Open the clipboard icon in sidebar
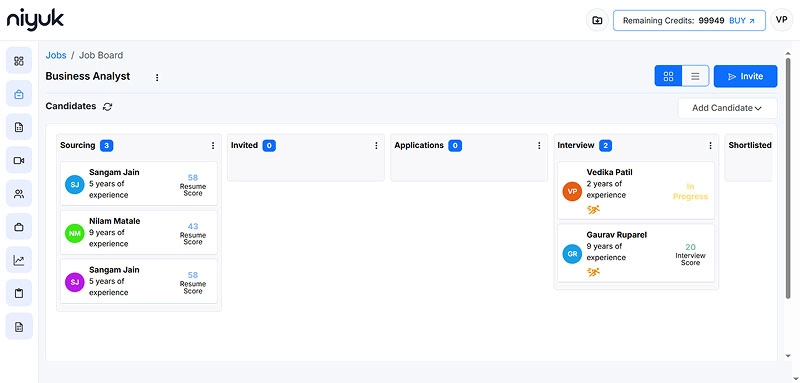 (x=19, y=293)
